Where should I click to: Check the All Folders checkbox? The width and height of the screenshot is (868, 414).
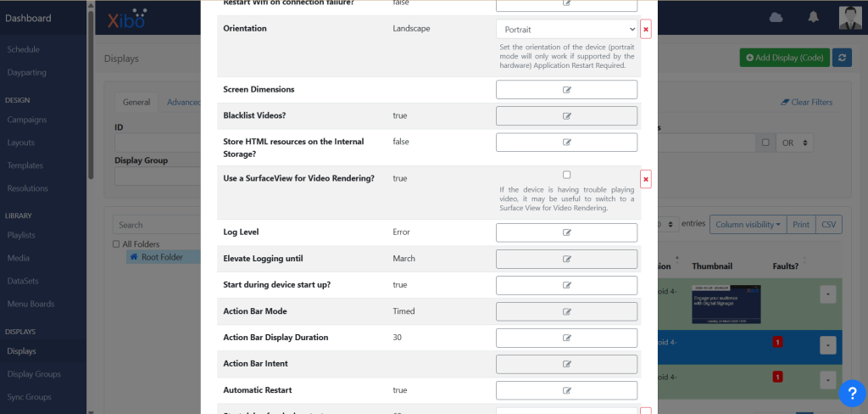click(116, 244)
